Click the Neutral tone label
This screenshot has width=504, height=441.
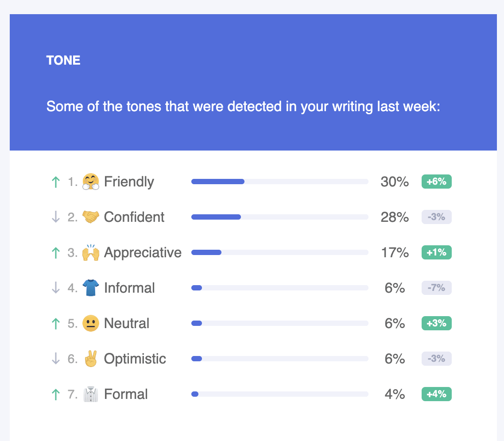click(x=127, y=323)
